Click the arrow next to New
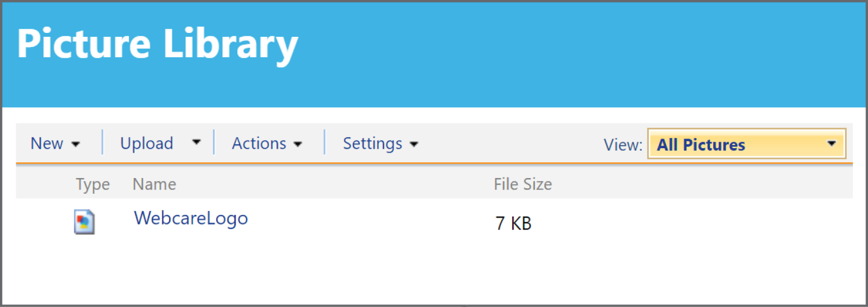 tap(75, 145)
